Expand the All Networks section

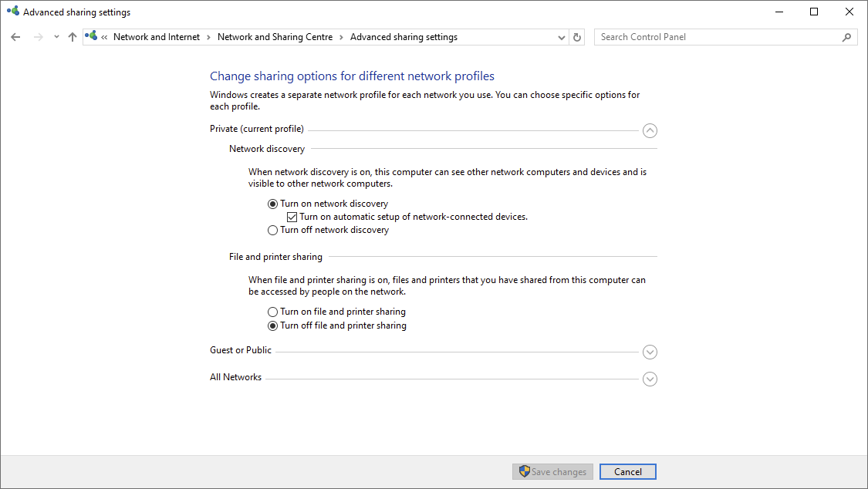coord(650,379)
